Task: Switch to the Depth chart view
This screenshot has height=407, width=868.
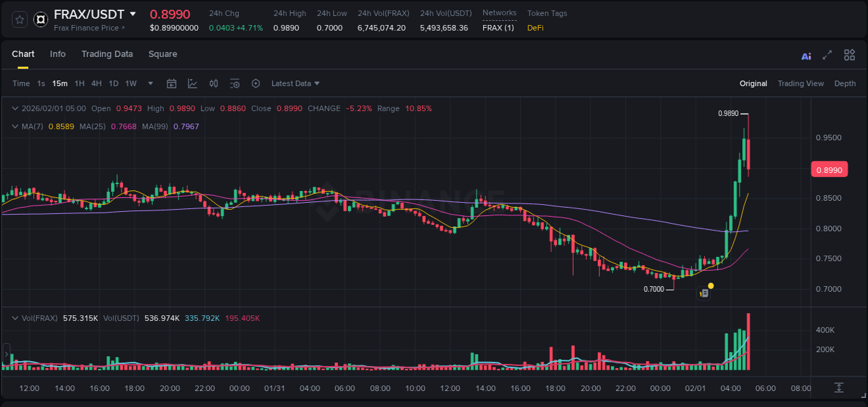Action: 844,83
